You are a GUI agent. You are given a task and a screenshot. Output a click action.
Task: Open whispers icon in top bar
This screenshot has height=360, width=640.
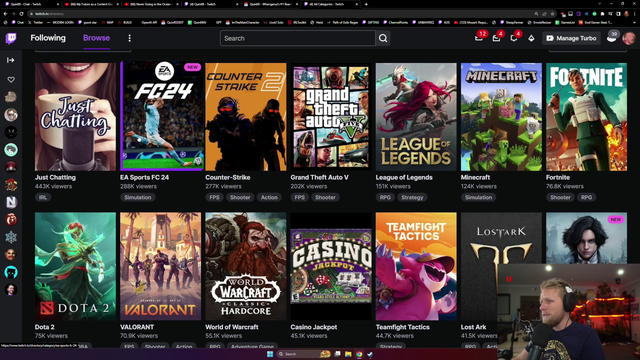tap(514, 38)
